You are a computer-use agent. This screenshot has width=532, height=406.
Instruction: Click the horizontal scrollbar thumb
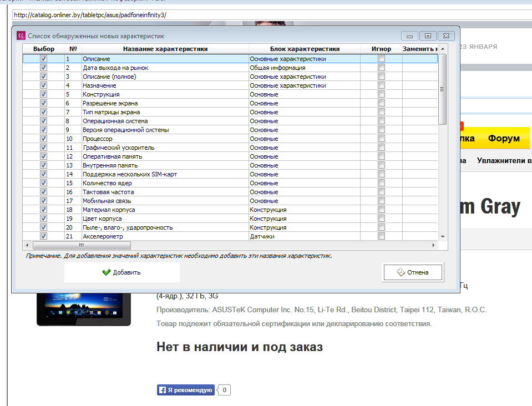point(82,245)
